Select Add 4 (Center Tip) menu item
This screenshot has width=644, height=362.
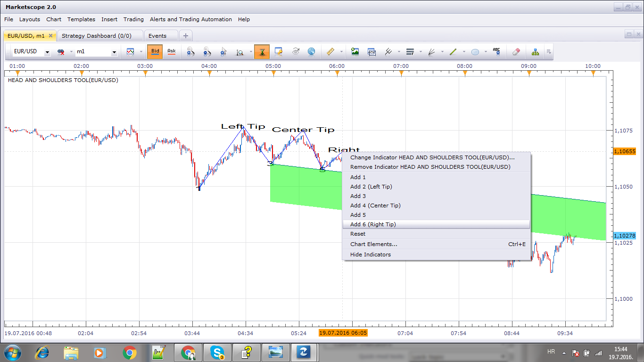(x=436, y=206)
